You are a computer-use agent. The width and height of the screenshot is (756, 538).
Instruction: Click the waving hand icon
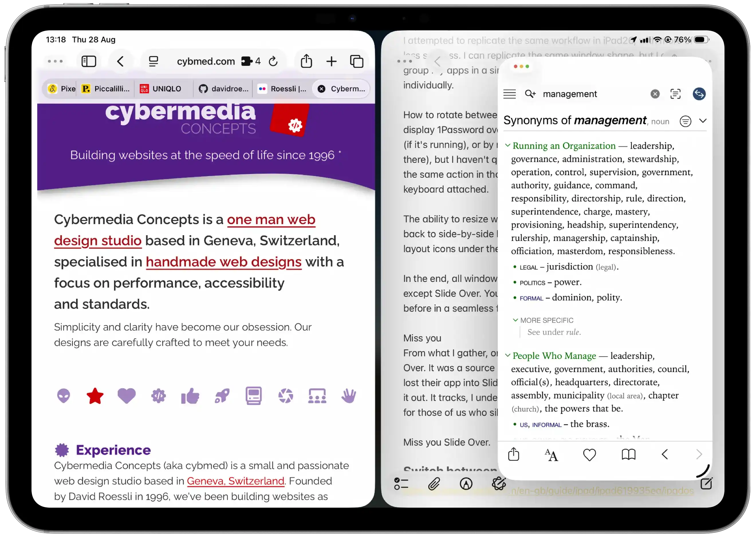click(349, 395)
